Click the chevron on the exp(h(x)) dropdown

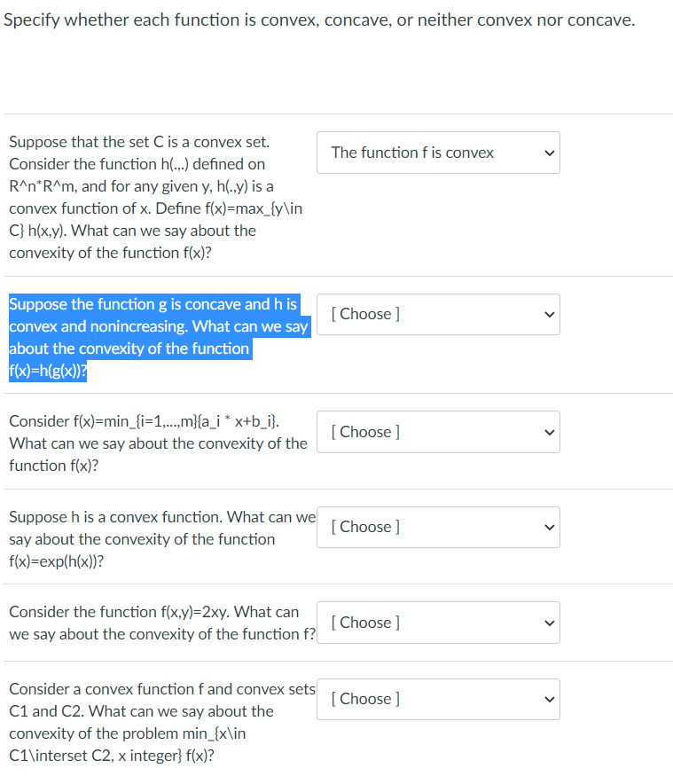(548, 527)
